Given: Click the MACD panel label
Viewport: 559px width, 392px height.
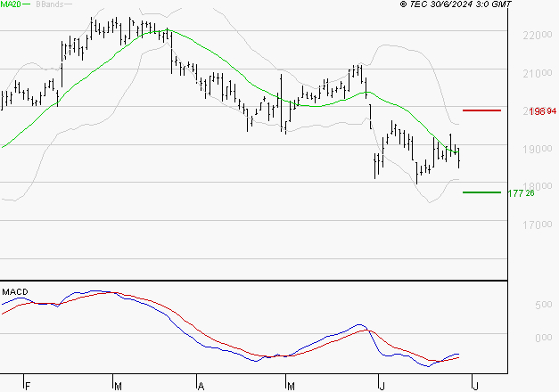Looking at the screenshot, I should click(15, 292).
